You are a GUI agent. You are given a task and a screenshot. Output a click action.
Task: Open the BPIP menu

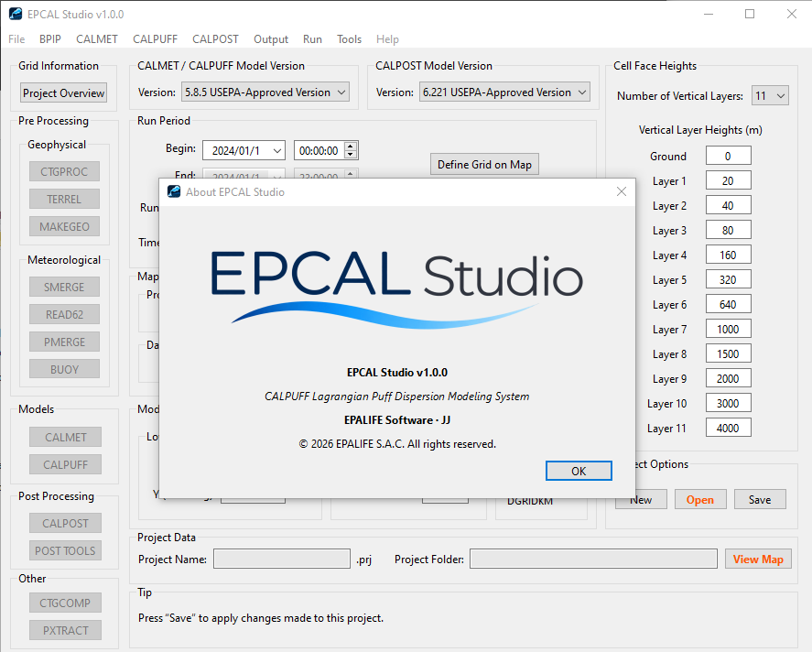click(x=50, y=39)
